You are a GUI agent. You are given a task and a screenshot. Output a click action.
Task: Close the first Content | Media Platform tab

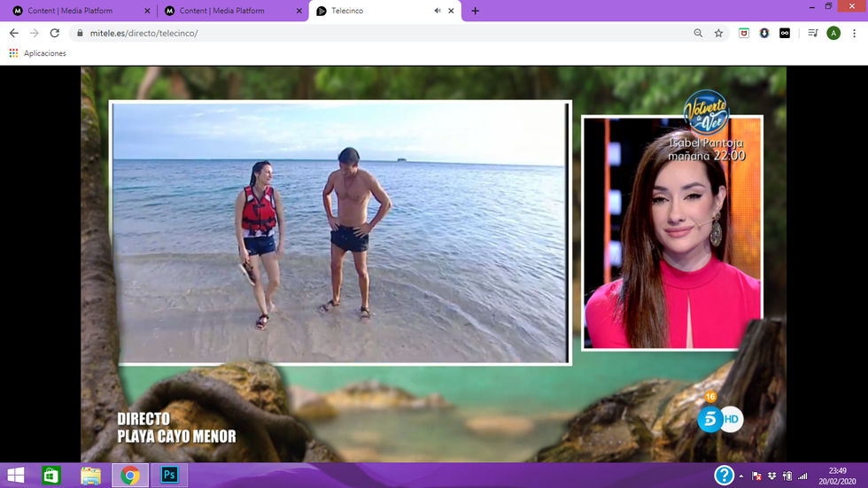147,11
